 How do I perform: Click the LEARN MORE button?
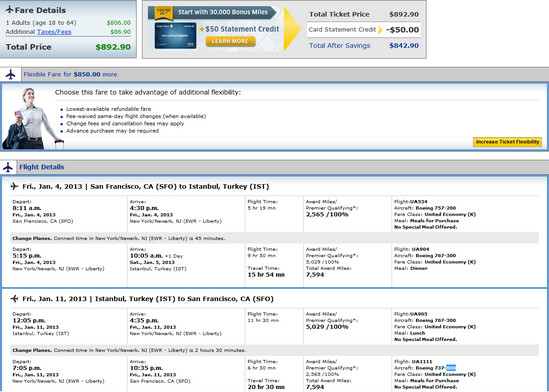[x=230, y=41]
